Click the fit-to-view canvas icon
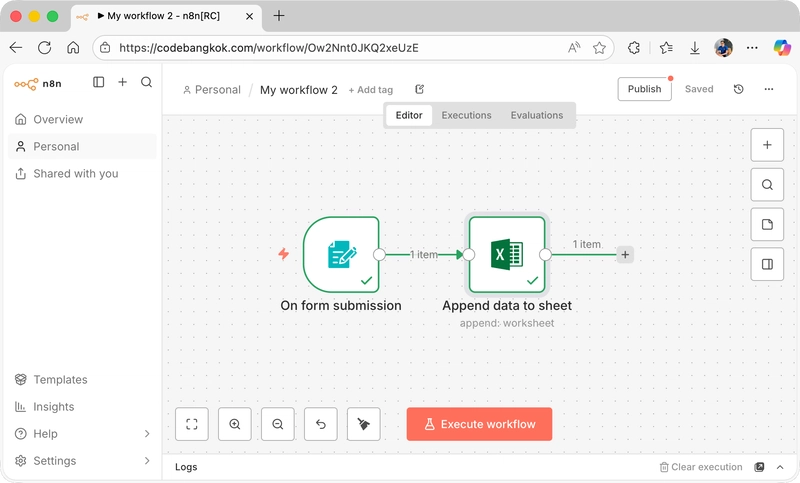This screenshot has width=800, height=483. coord(192,424)
